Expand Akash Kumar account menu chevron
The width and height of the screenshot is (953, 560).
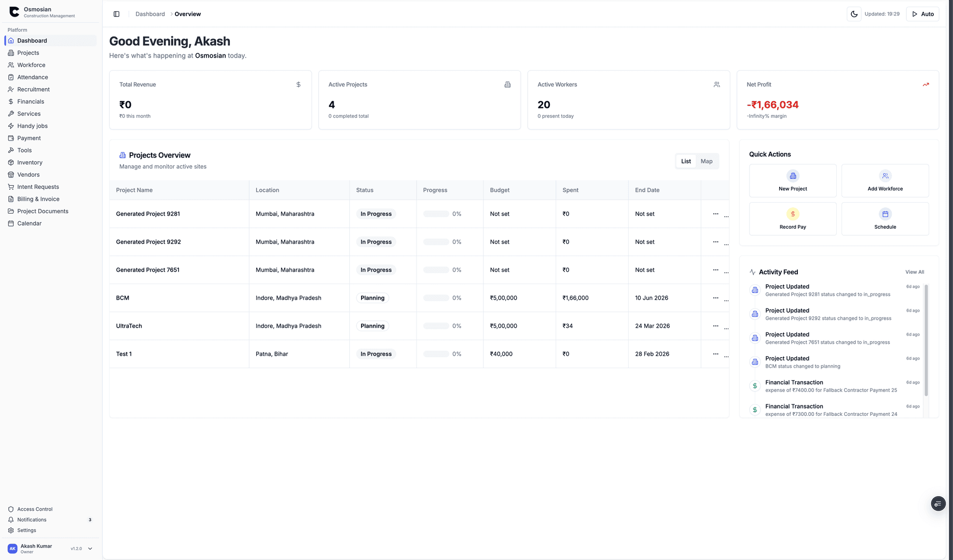90,549
